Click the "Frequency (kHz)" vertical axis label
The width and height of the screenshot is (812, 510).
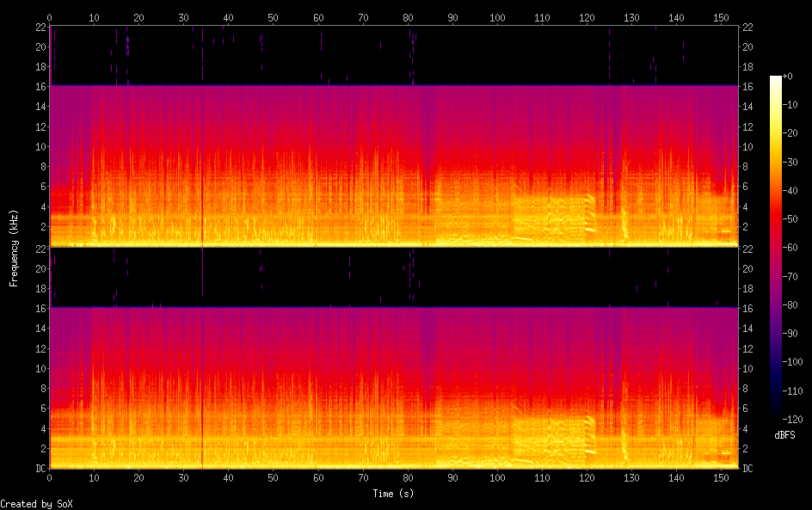pyautogui.click(x=14, y=248)
